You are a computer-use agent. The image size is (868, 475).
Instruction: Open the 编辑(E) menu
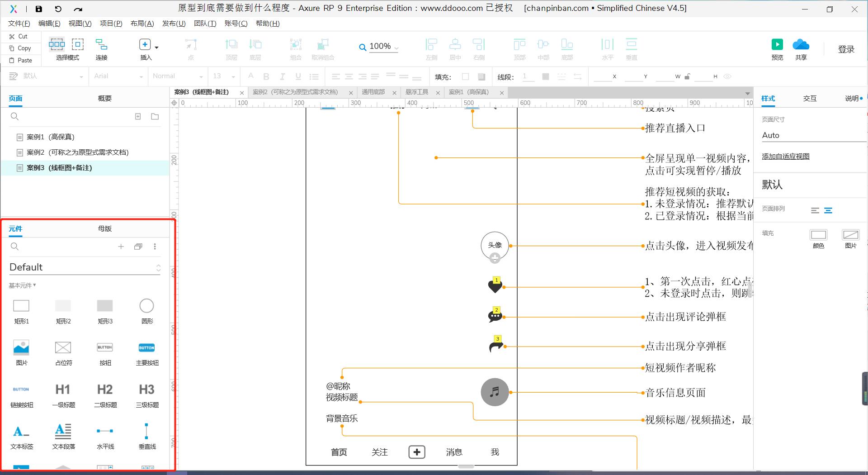[49, 24]
